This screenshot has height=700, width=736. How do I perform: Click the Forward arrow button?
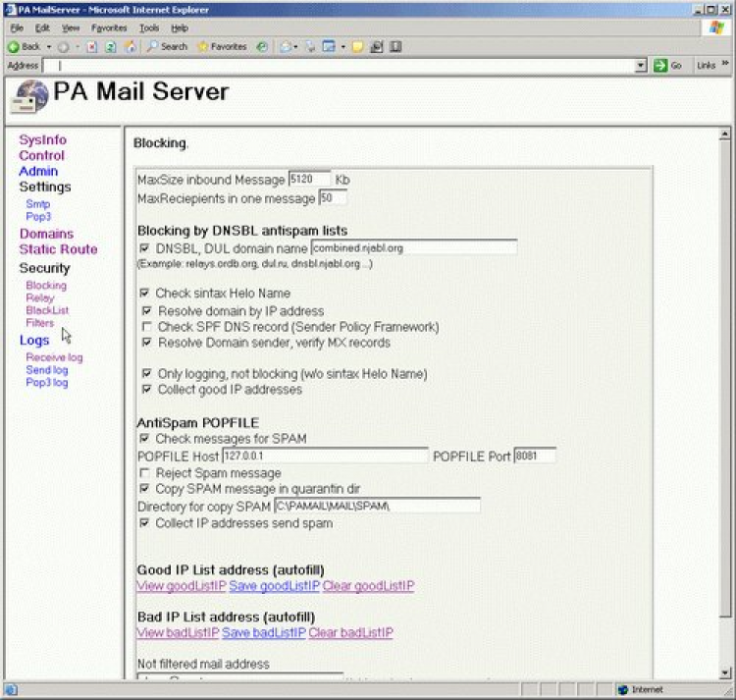64,47
